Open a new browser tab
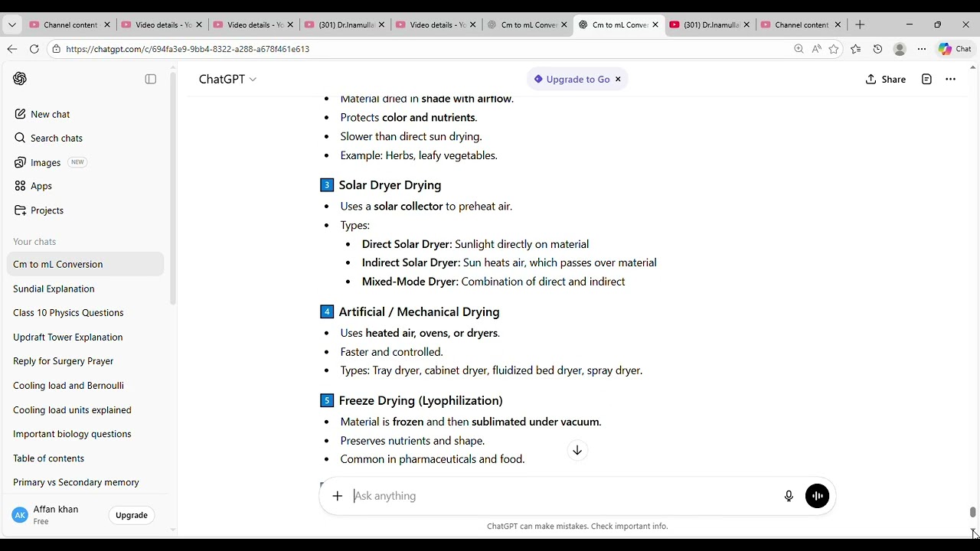Screen dimensions: 980x551 click(860, 24)
